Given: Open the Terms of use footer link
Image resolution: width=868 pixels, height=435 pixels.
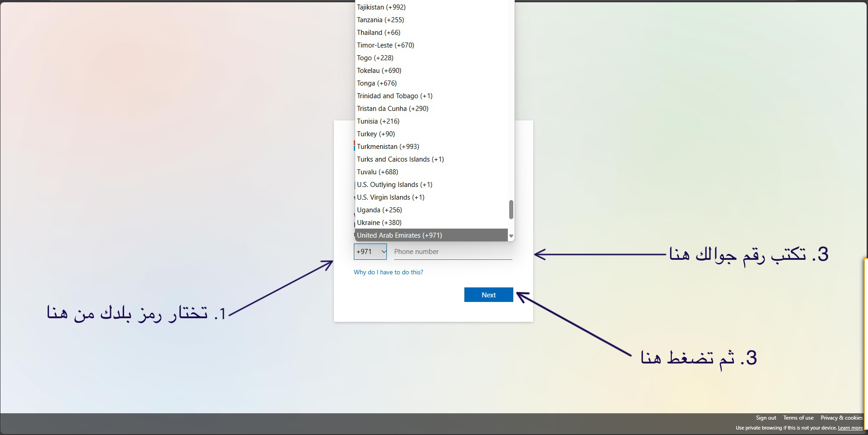Looking at the screenshot, I should (x=798, y=418).
